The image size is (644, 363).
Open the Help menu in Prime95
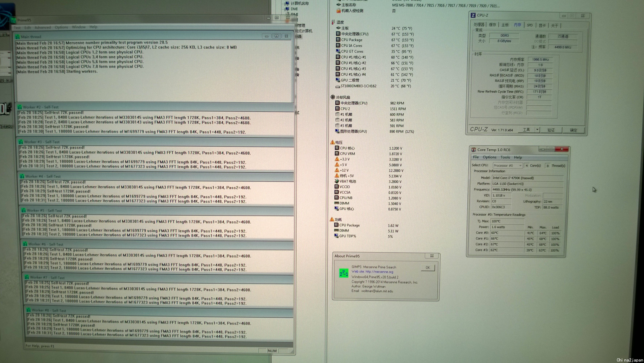point(93,27)
